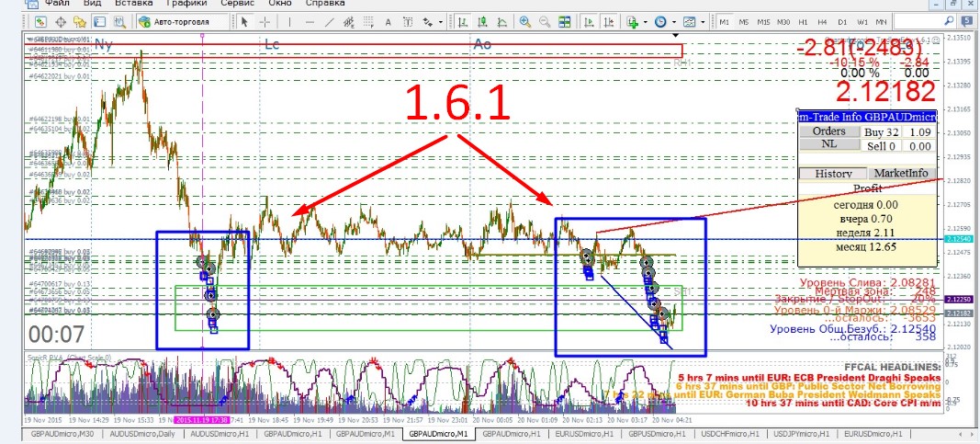Image resolution: width=980 pixels, height=444 pixels.
Task: Select the M1 timeframe
Action: (725, 22)
